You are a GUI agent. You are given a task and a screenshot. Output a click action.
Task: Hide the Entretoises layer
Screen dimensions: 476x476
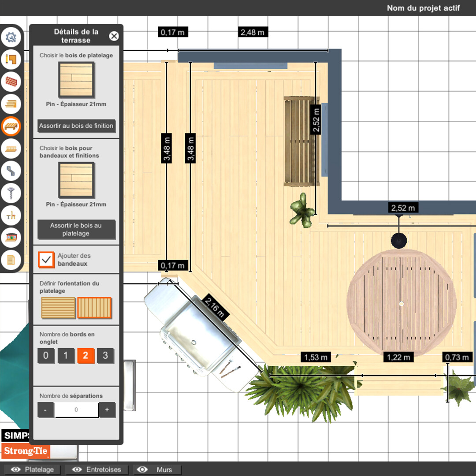(96, 470)
